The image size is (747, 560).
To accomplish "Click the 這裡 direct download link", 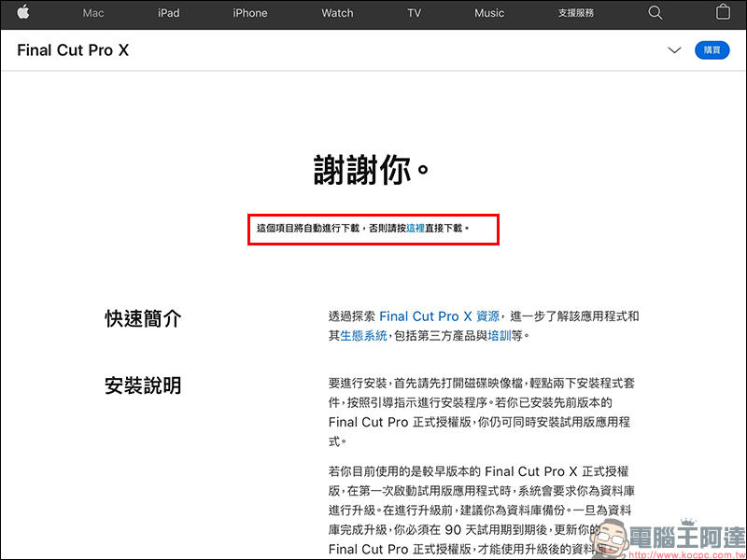I will pos(416,229).
